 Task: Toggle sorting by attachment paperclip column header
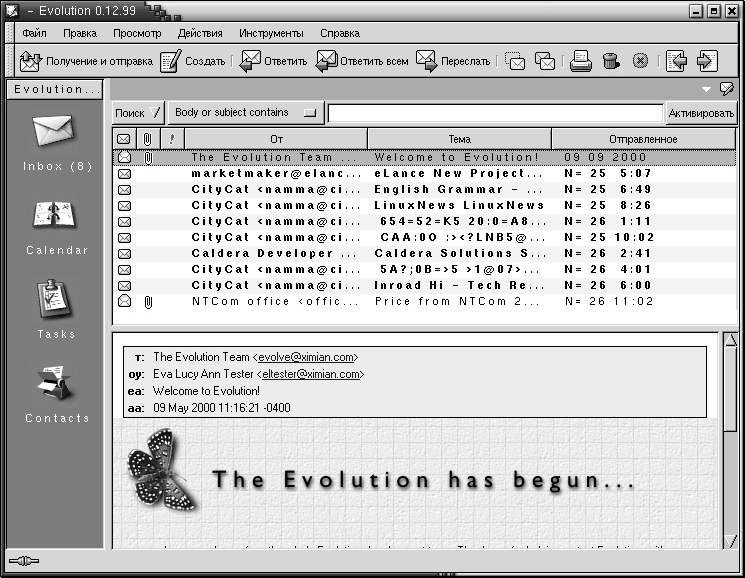pyautogui.click(x=147, y=139)
